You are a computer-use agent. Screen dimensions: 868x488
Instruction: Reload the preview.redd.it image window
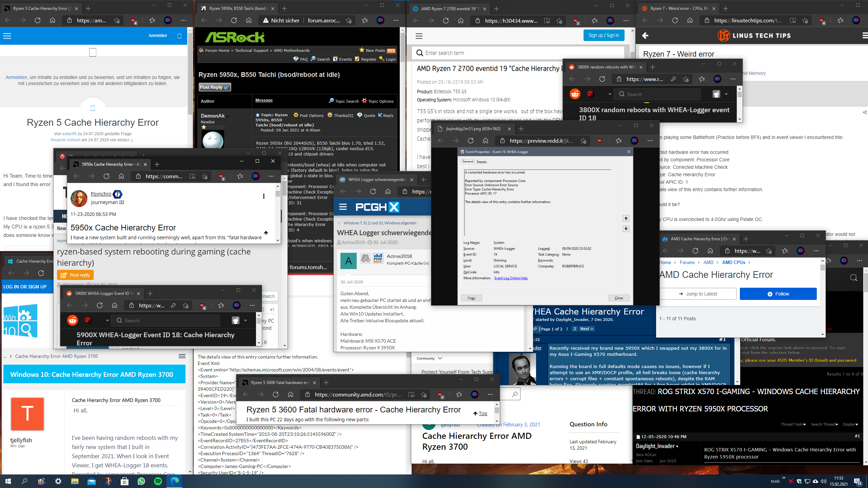(x=471, y=141)
